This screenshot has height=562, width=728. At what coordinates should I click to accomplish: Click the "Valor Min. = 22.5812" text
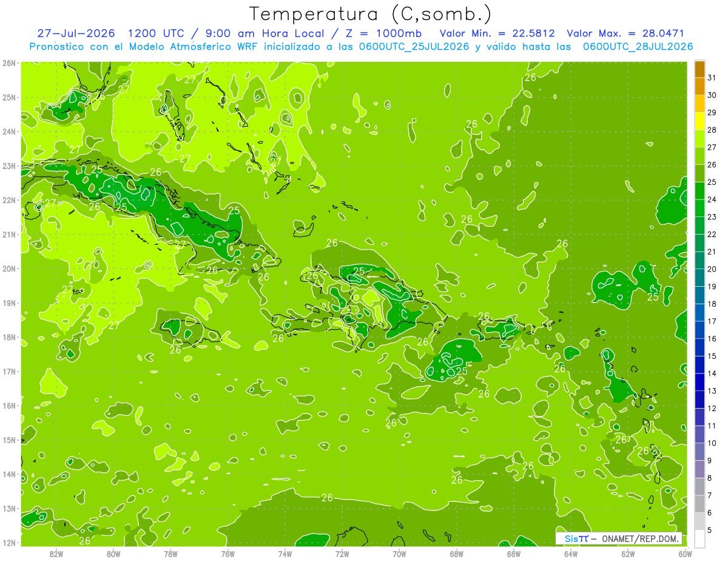(497, 33)
